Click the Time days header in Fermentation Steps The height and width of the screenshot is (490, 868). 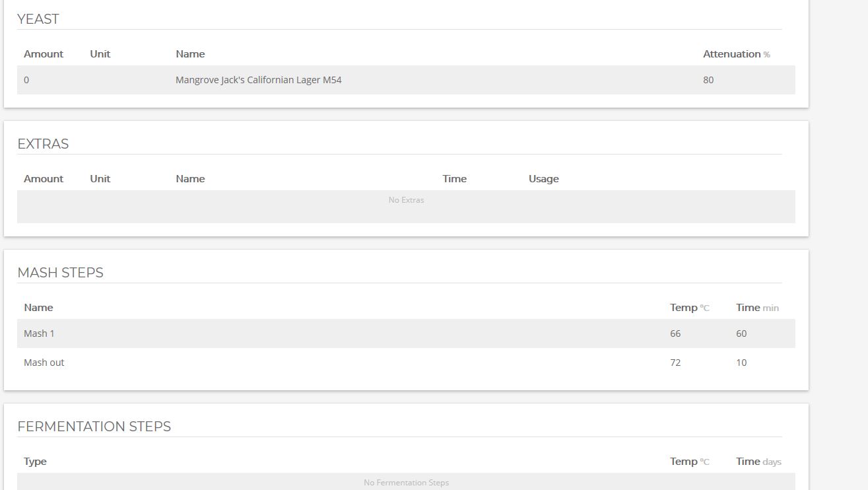click(758, 462)
